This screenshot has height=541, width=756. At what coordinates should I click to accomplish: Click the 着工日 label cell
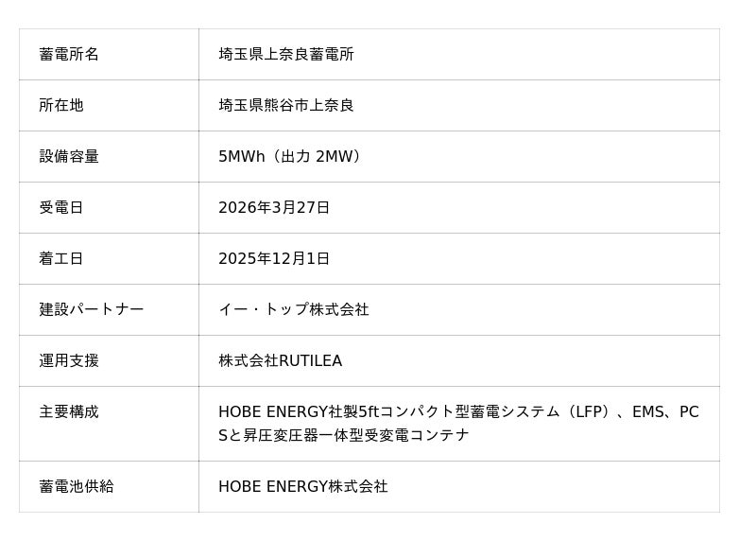click(x=61, y=258)
